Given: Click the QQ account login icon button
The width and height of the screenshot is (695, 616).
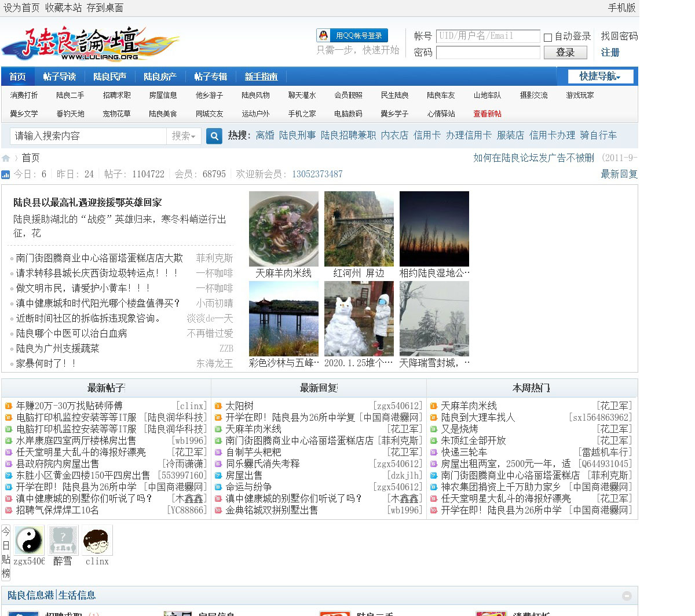Looking at the screenshot, I should click(x=352, y=35).
